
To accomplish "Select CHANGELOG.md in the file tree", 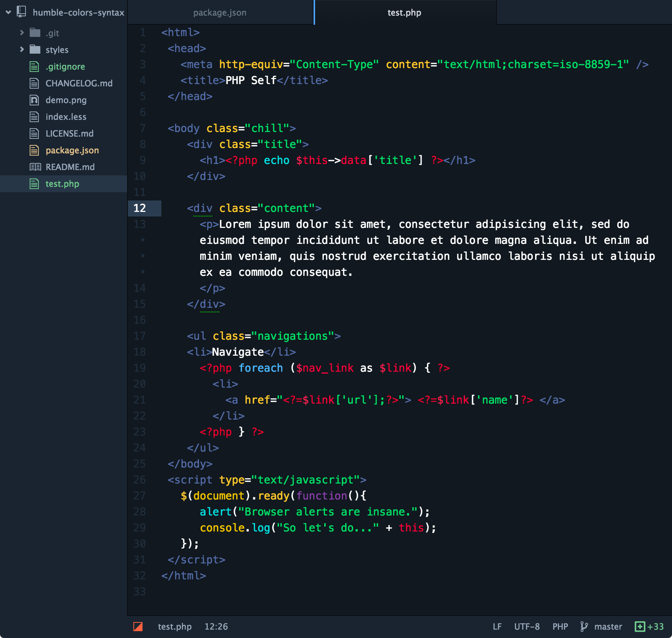I will tap(79, 83).
